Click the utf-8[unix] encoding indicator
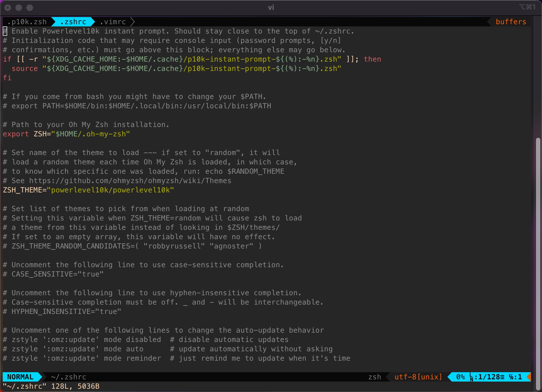Screen dimensions: 542x392 point(418,377)
